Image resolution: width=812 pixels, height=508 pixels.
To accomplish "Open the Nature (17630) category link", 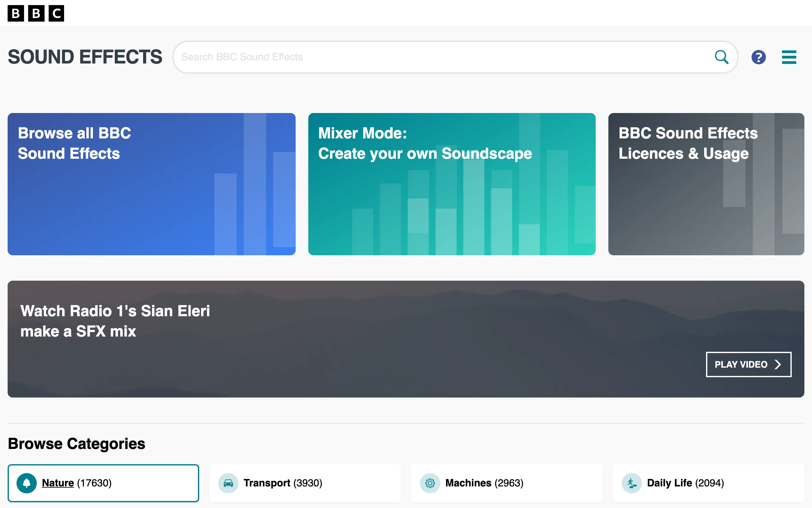I will tap(103, 483).
